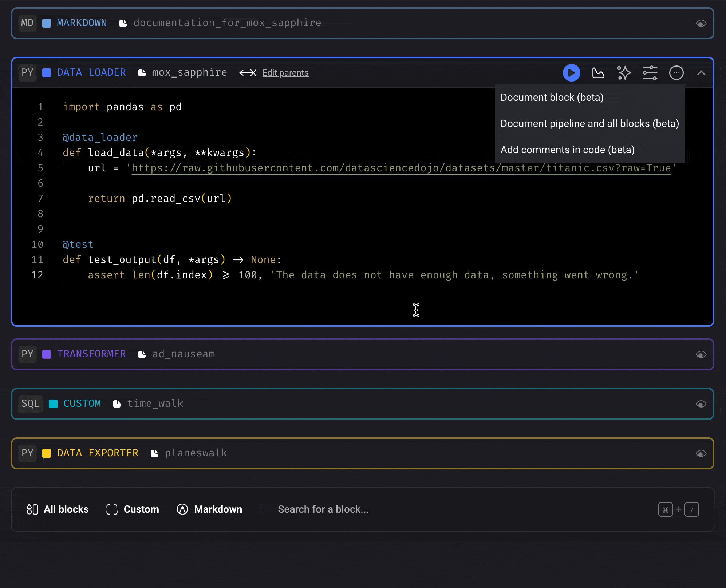Image resolution: width=726 pixels, height=588 pixels.
Task: Choose Document block (beta) from menu
Action: pyautogui.click(x=552, y=97)
